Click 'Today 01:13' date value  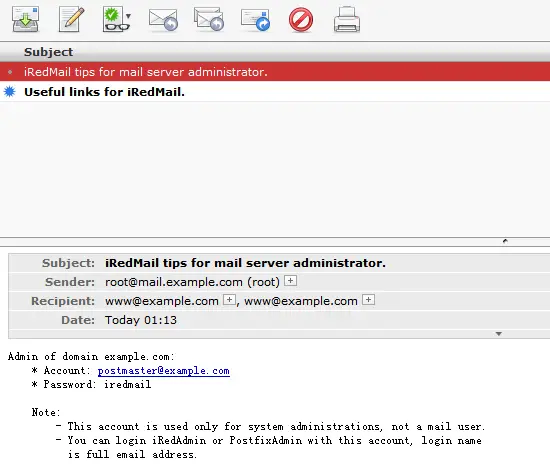[141, 320]
